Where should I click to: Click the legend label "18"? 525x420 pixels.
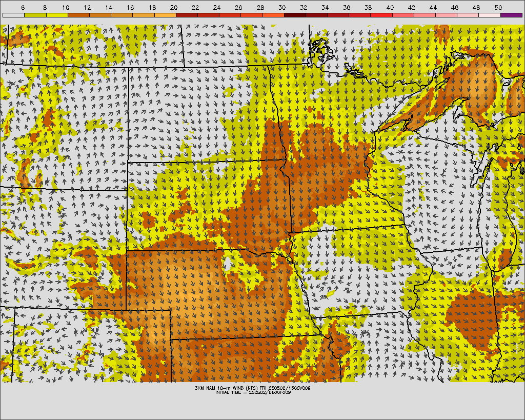point(152,7)
